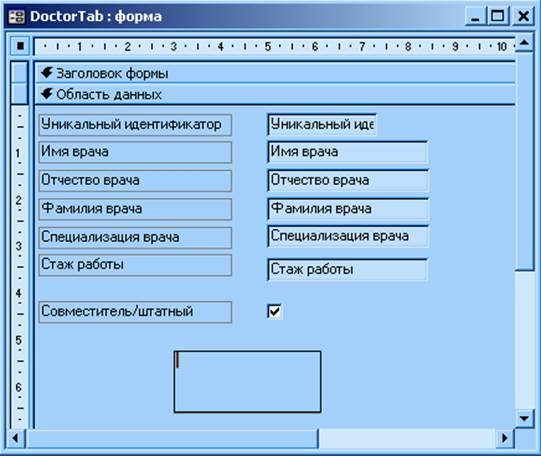
Task: Click the form selector square box
Action: 20,46
